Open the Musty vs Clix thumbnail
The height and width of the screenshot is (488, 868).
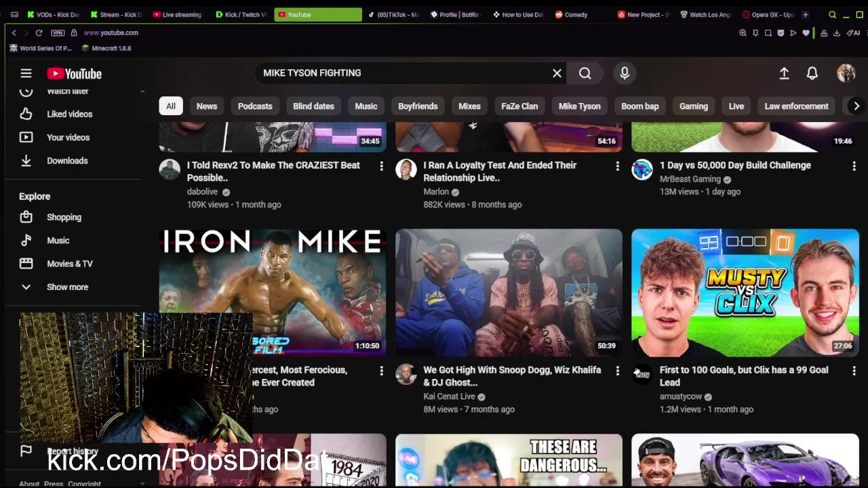pyautogui.click(x=745, y=293)
